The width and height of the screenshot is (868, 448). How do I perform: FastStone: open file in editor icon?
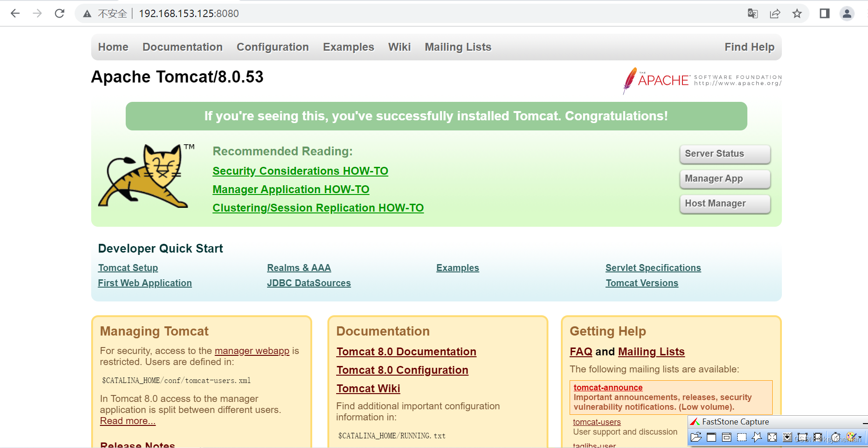point(696,437)
